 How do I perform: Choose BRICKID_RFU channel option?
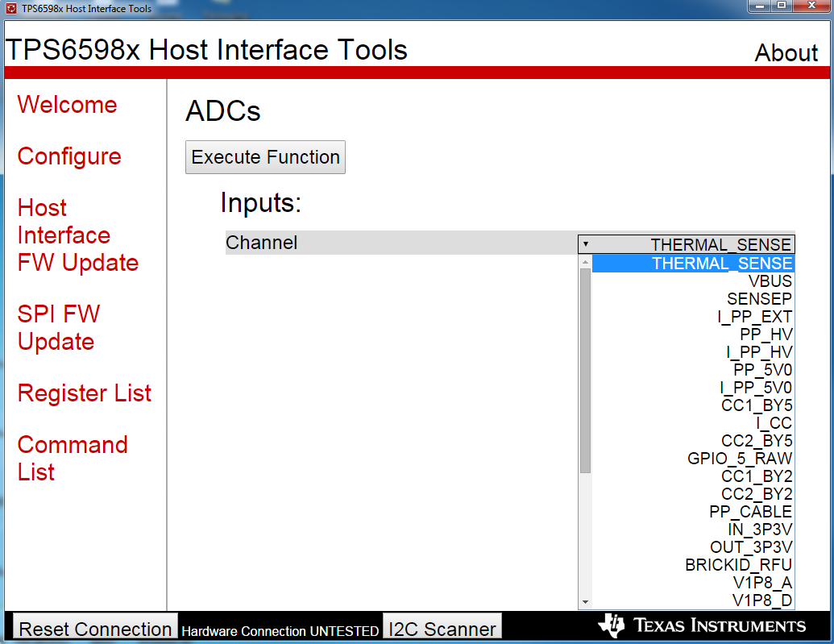pyautogui.click(x=693, y=565)
